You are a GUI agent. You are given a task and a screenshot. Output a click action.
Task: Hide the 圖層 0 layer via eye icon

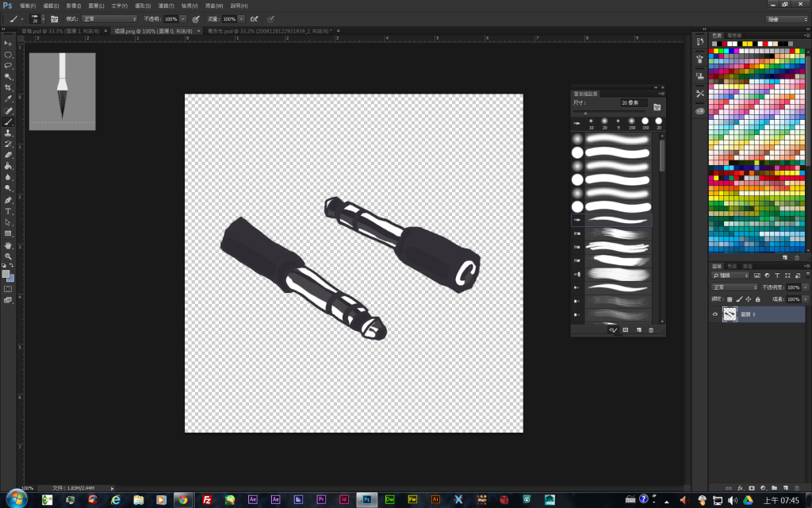pyautogui.click(x=714, y=314)
